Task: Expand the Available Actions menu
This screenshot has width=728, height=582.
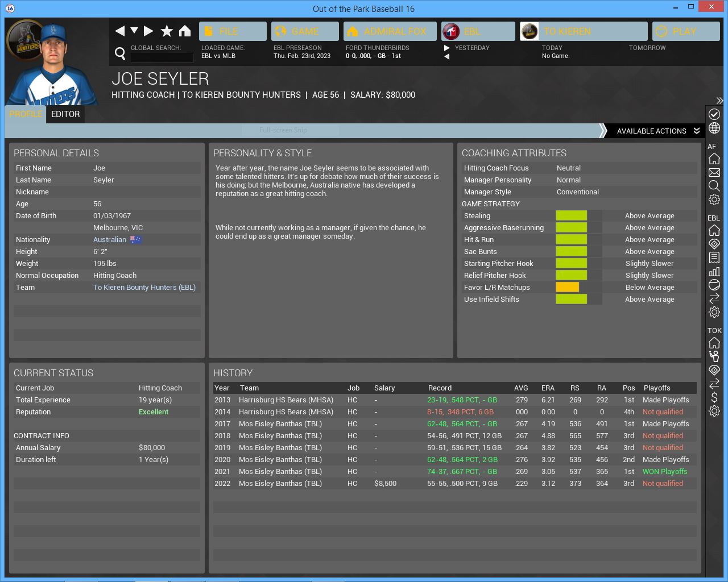Action: pyautogui.click(x=657, y=131)
